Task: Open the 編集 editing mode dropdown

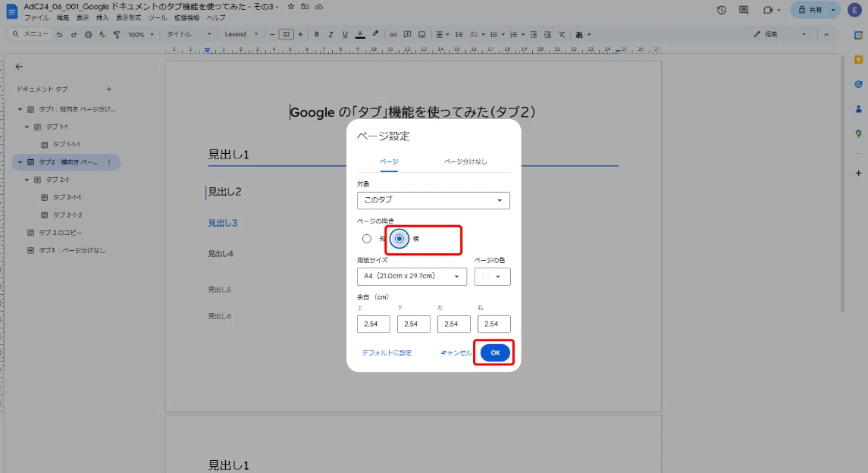Action: click(x=779, y=34)
